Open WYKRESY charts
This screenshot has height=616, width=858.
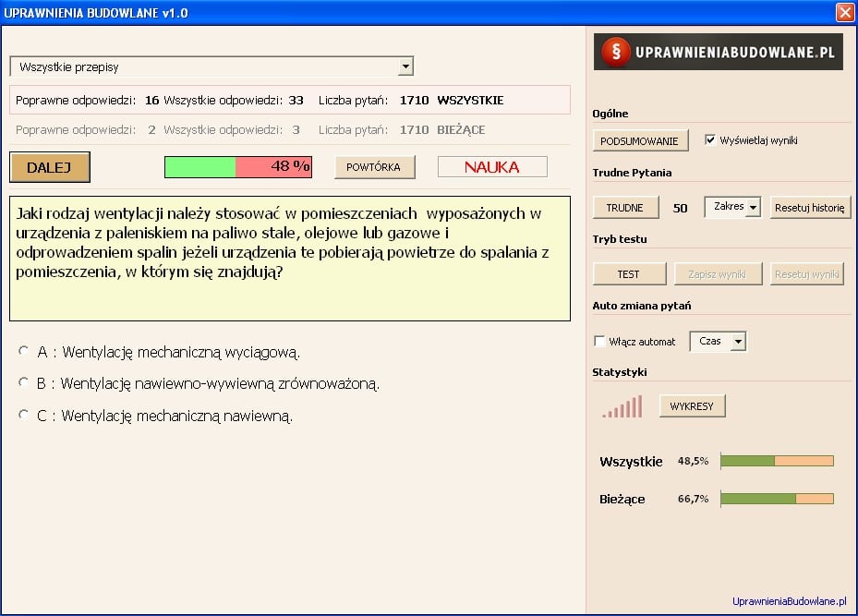[692, 406]
